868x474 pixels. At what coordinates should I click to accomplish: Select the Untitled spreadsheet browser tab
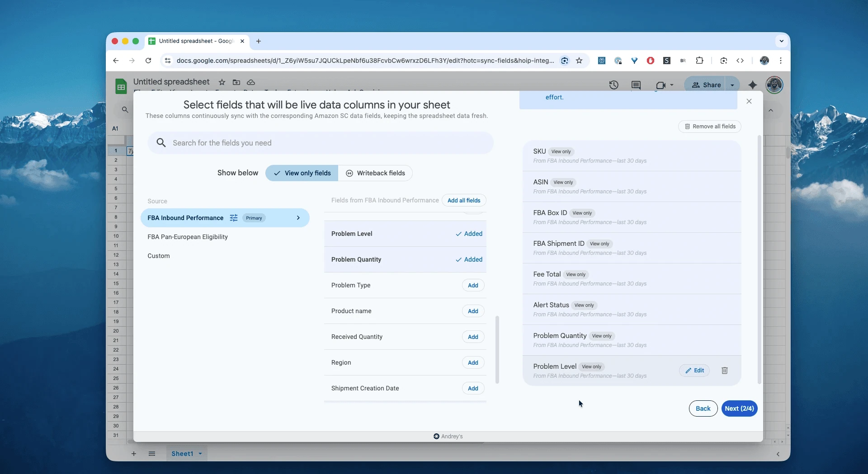pyautogui.click(x=197, y=41)
